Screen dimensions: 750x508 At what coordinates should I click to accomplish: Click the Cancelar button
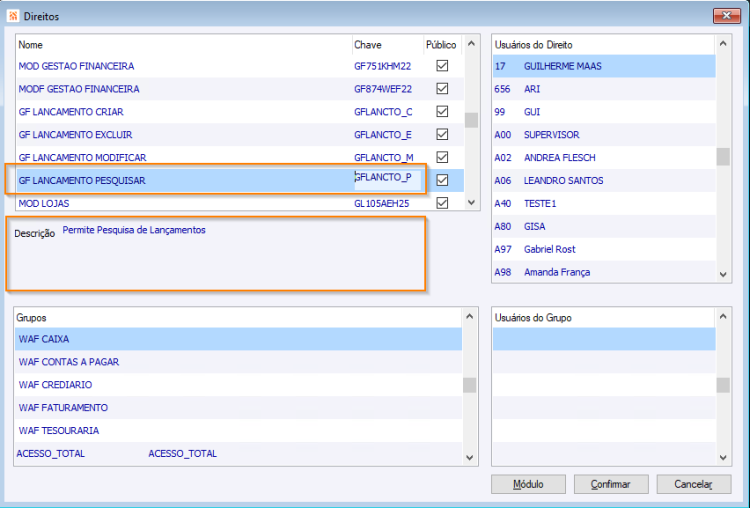pos(694,484)
